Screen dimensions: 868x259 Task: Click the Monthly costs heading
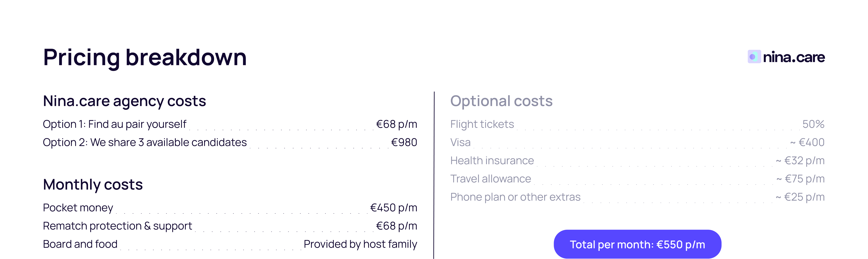pyautogui.click(x=93, y=184)
